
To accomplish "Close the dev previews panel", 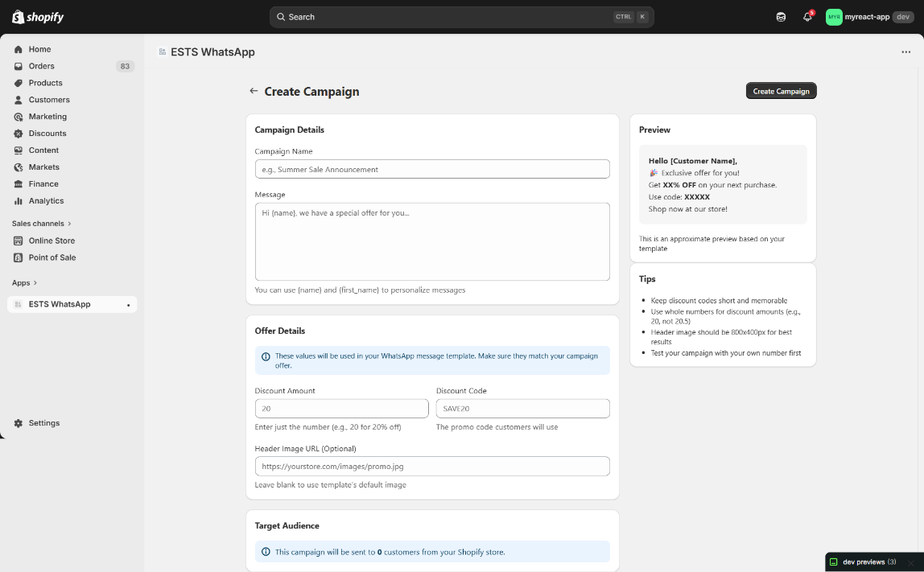I will (911, 562).
